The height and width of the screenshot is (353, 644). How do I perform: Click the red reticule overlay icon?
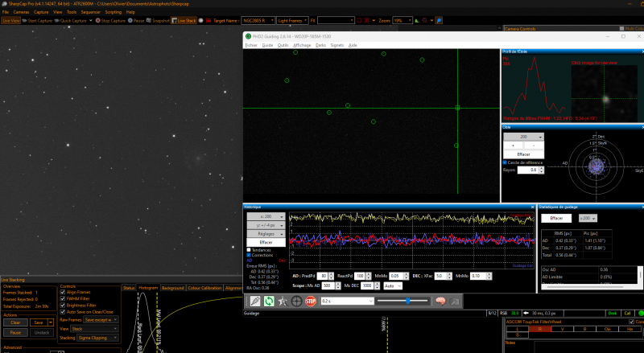pyautogui.click(x=367, y=21)
